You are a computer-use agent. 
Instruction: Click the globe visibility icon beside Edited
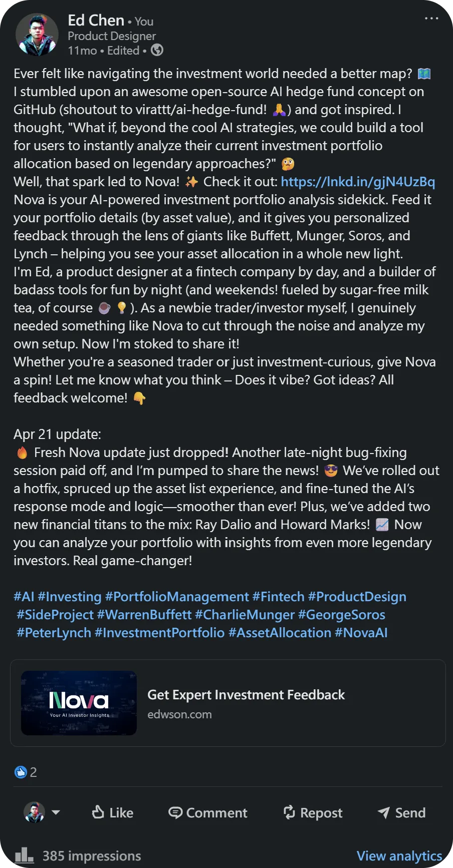tap(157, 51)
